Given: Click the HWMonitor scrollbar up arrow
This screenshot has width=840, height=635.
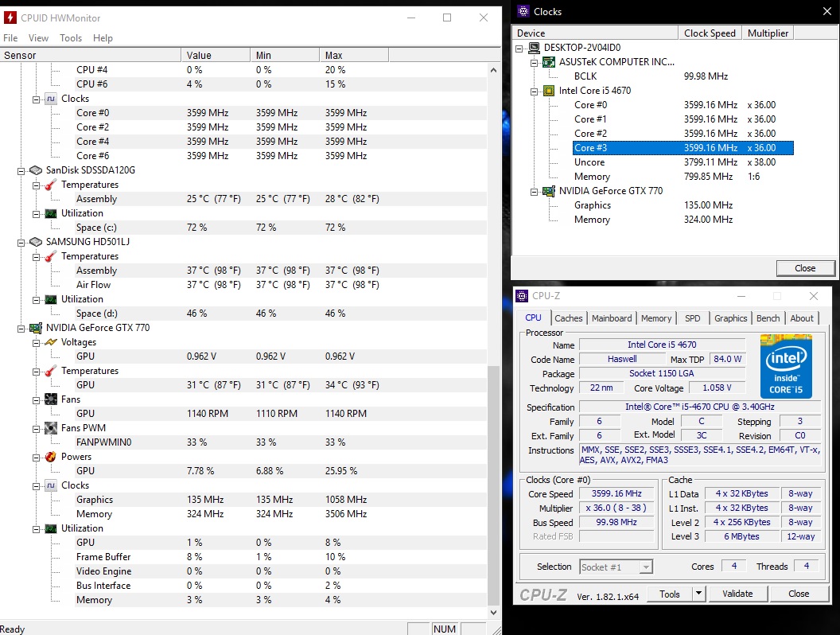Looking at the screenshot, I should click(493, 70).
